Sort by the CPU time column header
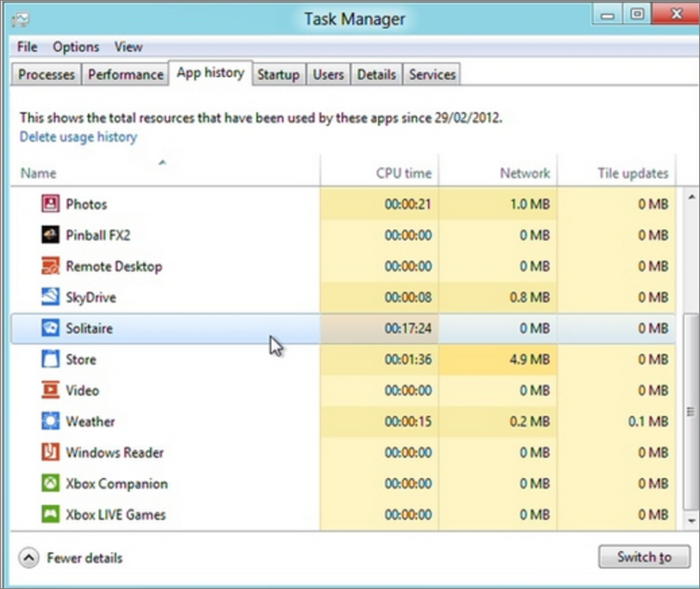This screenshot has width=700, height=589. click(380, 173)
